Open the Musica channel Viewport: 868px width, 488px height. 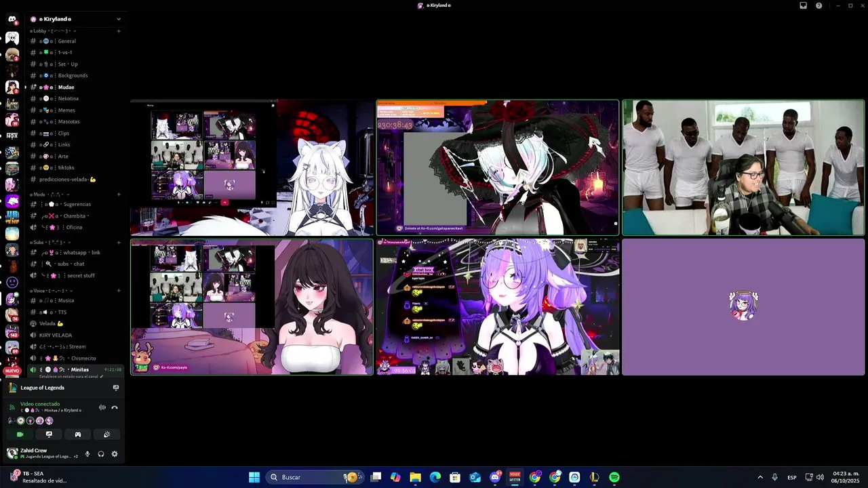75,301
